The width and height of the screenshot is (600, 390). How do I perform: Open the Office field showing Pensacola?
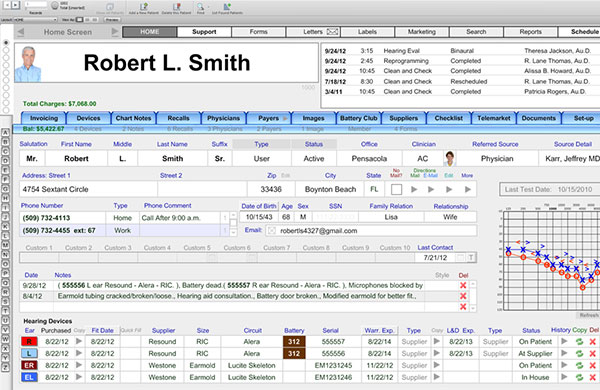[369, 158]
